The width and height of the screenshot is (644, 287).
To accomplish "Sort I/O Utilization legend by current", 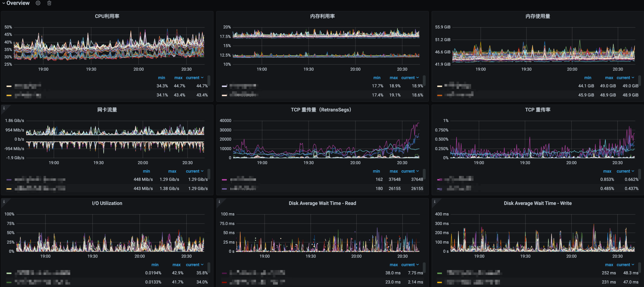I will pos(194,264).
